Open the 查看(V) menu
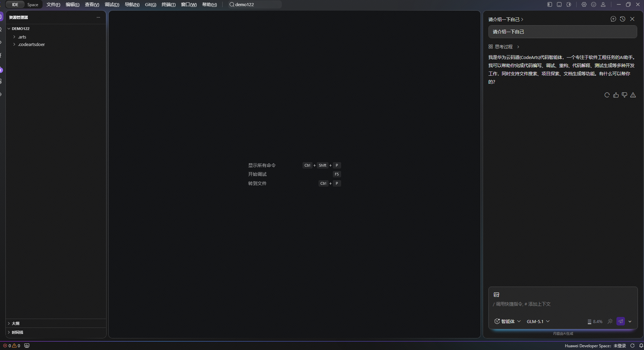 tap(92, 4)
